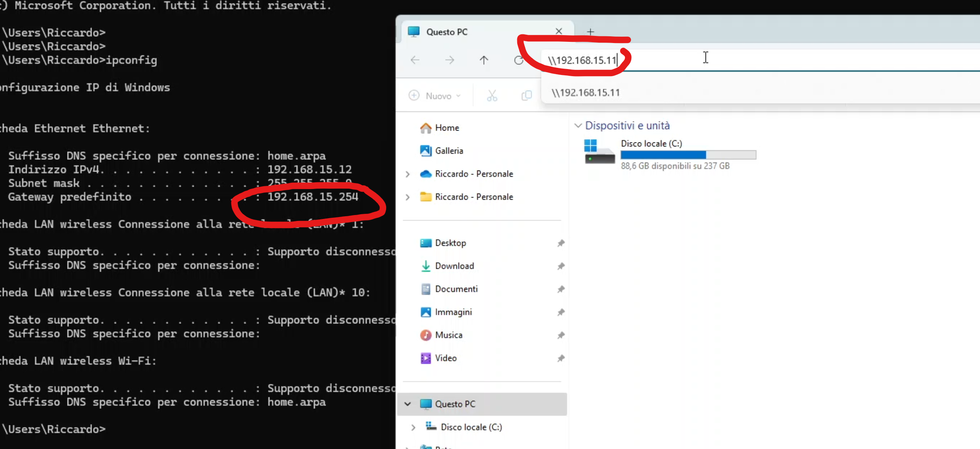
Task: Collapse the Dispositivi e unità group
Action: pos(578,126)
